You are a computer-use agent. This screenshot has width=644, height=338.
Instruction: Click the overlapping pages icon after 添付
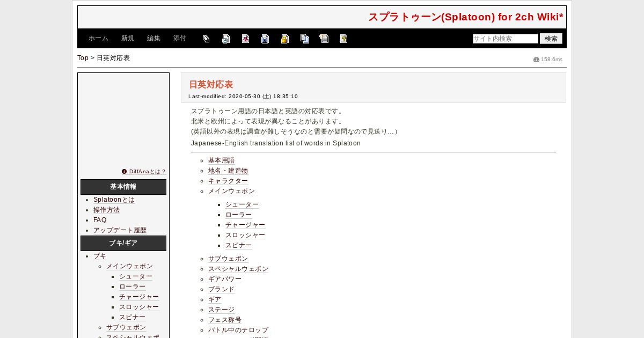[x=206, y=39]
